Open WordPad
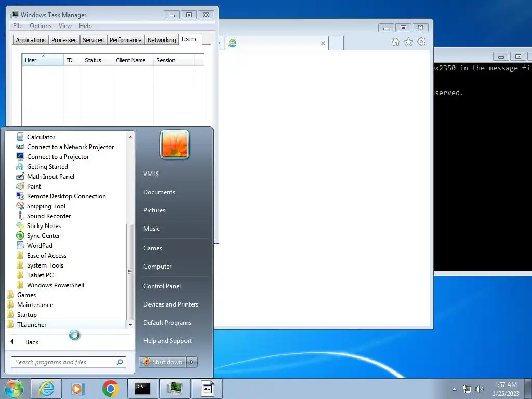Screen dimensions: 532x399 39,245
